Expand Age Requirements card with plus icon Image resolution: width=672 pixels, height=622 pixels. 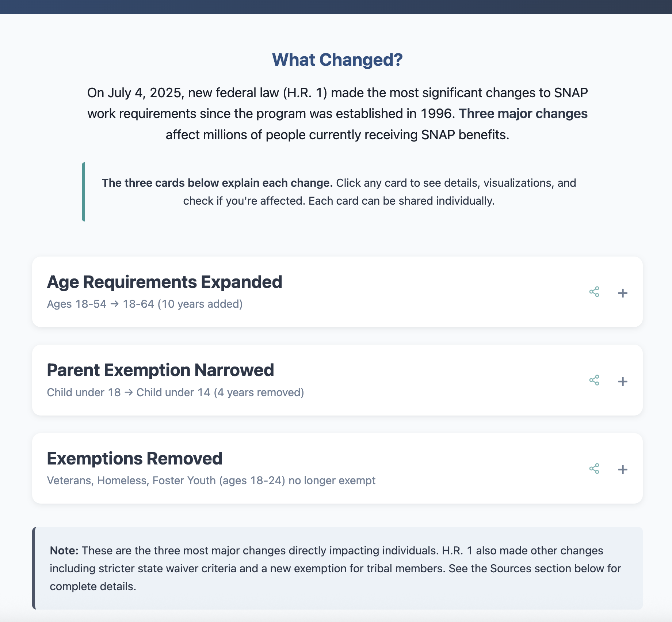tap(623, 293)
